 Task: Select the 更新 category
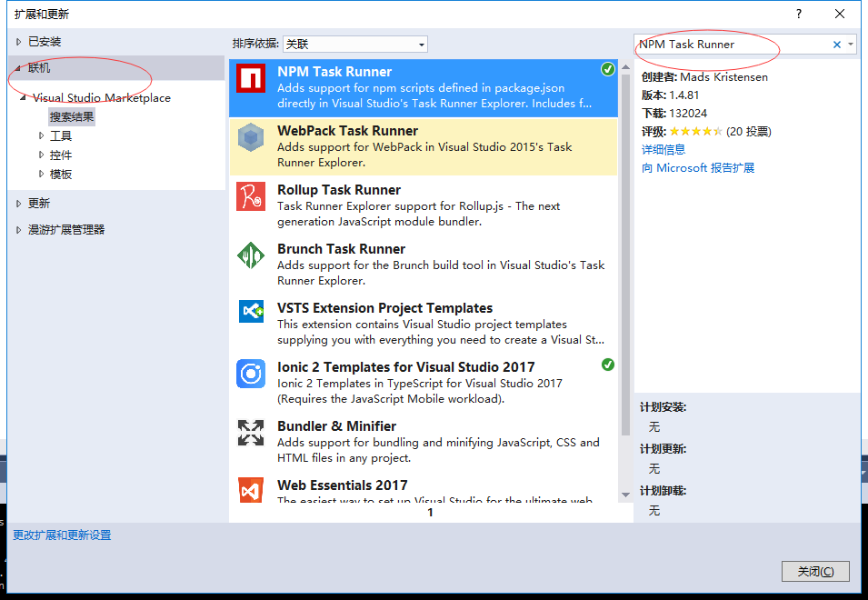[x=39, y=203]
